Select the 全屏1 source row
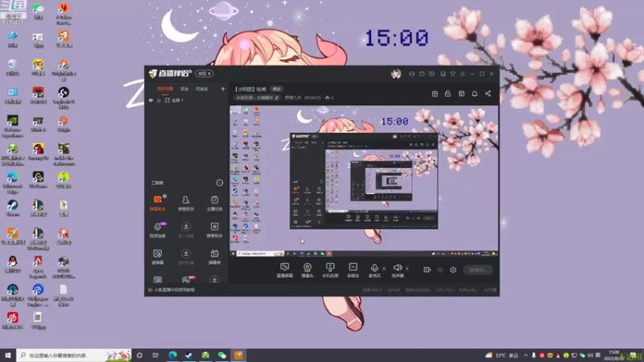Screen dimensions: 644x362 187,100
